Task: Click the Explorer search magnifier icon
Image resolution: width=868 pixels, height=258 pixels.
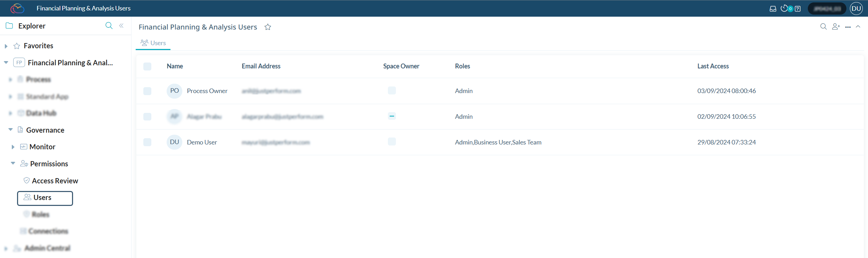Action: (x=109, y=26)
